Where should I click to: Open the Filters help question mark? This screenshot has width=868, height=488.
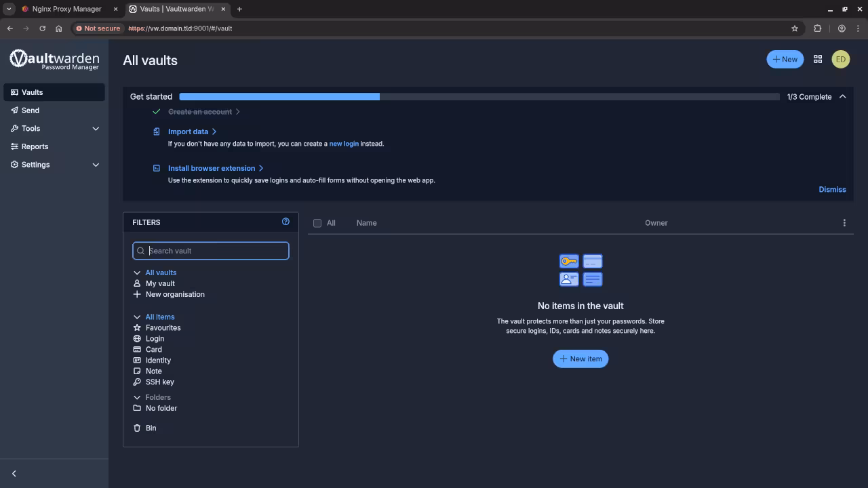285,221
